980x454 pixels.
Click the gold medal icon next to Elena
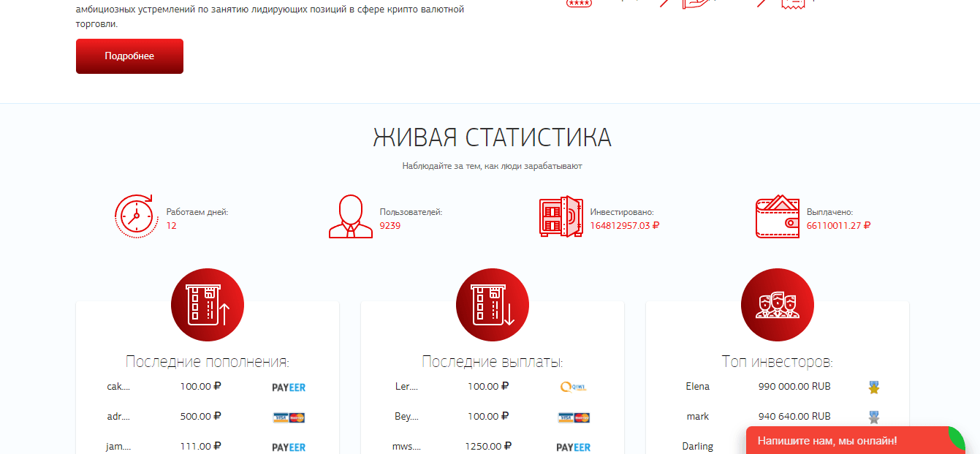(873, 387)
